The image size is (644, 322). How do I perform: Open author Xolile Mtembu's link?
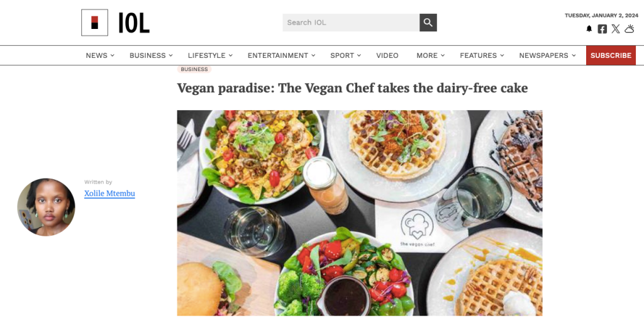tap(109, 194)
